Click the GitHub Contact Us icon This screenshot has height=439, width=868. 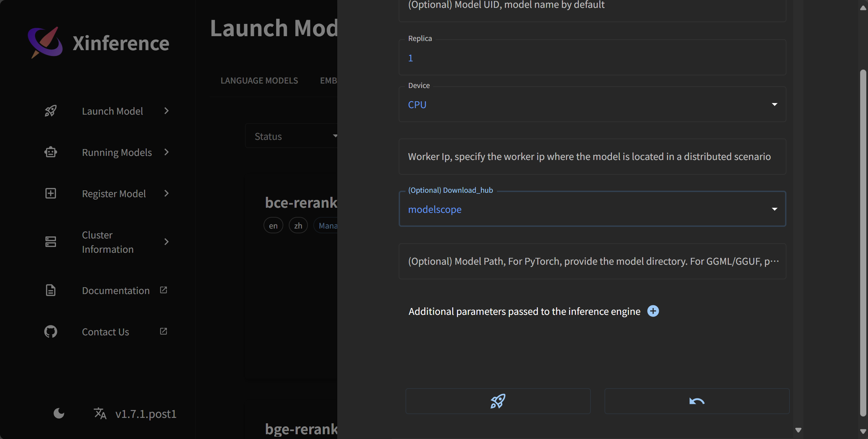coord(51,332)
